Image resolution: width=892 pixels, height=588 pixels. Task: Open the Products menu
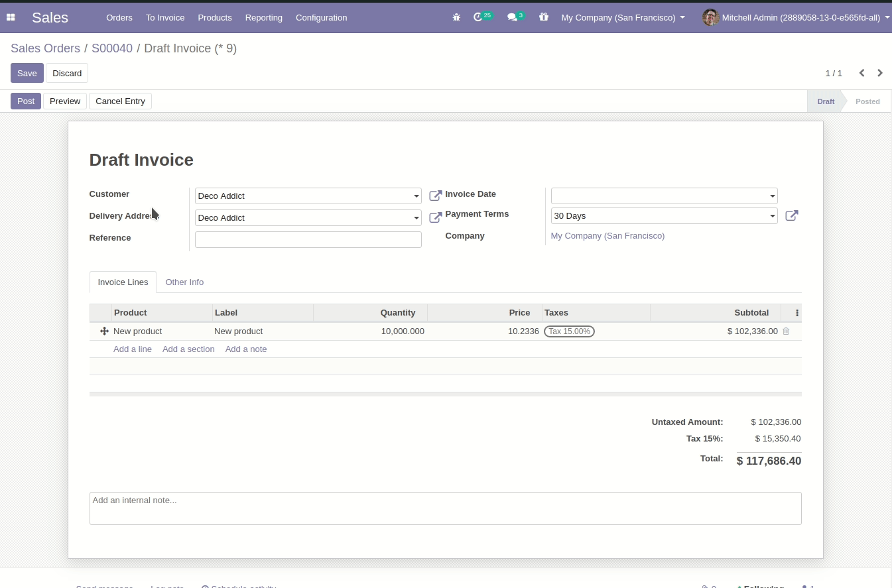(x=215, y=17)
